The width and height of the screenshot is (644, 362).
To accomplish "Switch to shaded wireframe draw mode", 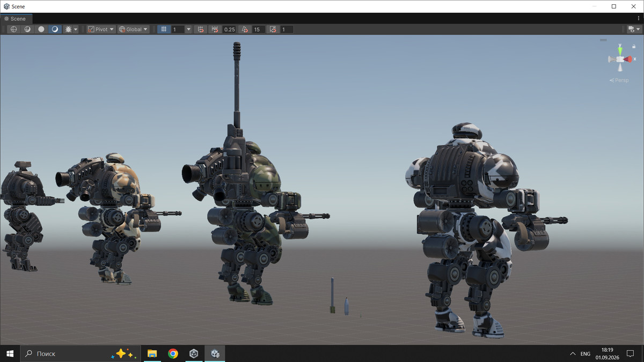I will tap(27, 29).
